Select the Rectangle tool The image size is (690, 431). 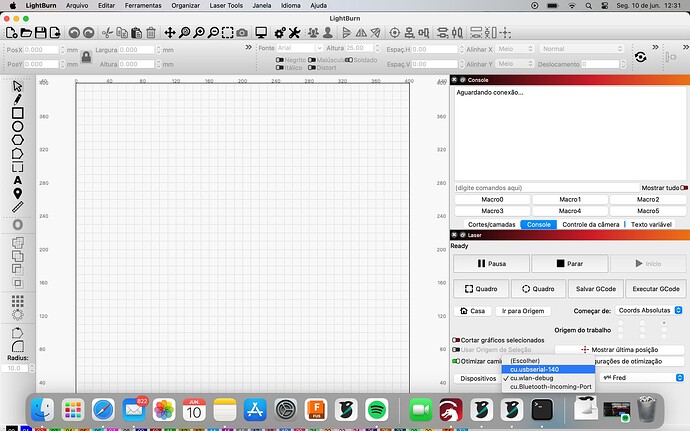tap(18, 113)
